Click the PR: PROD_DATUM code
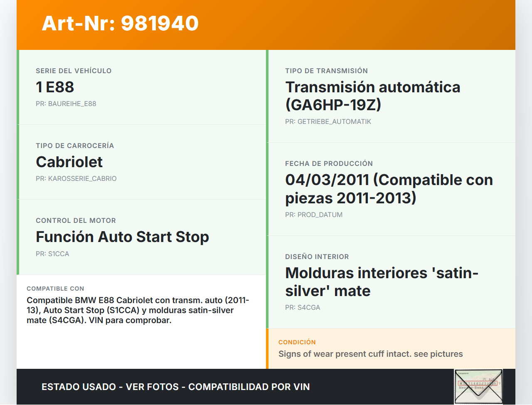Screen dimensions: 532x405 point(314,215)
